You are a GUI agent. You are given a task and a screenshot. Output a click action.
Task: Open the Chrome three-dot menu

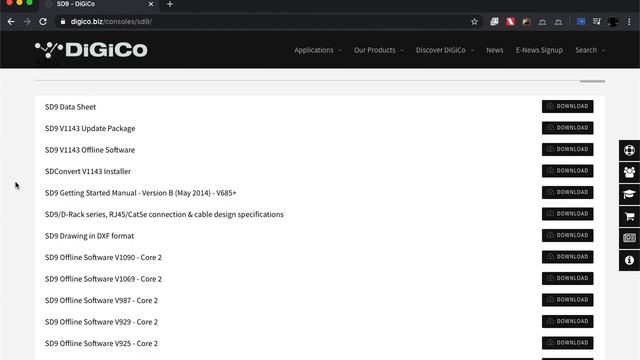pos(629,22)
